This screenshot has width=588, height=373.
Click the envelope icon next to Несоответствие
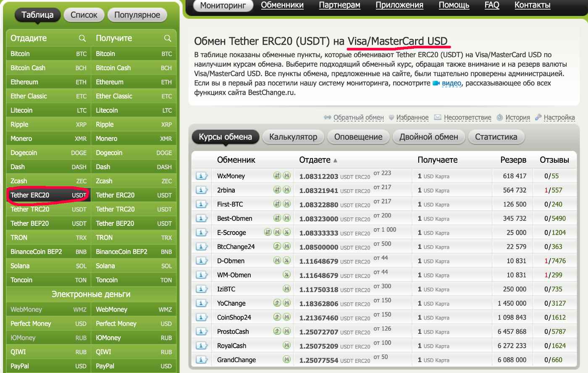438,117
